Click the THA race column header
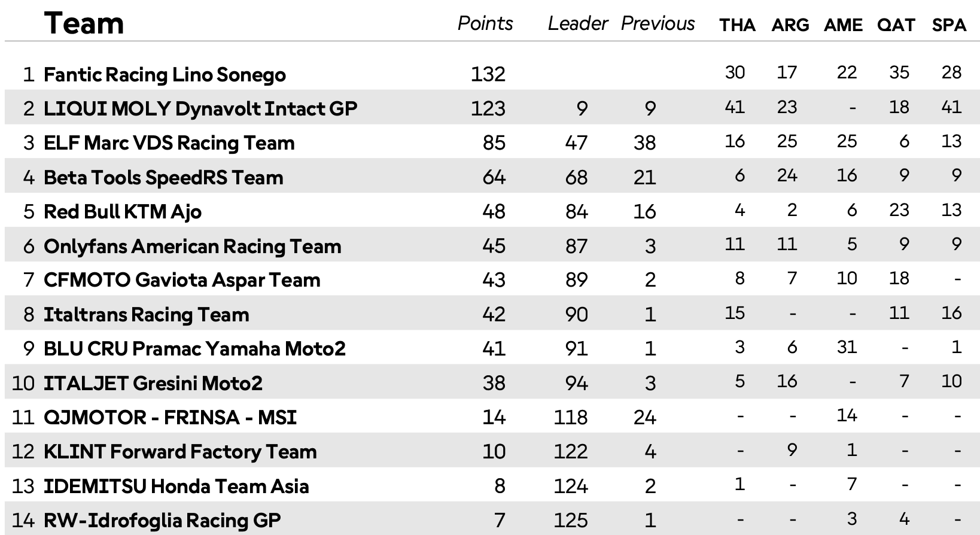Viewport: 980px width, 535px height. (x=737, y=25)
